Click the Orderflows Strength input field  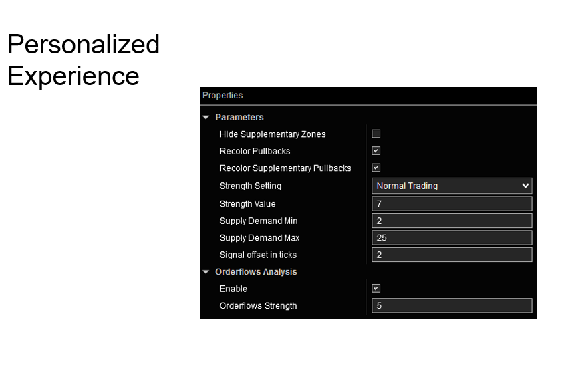pos(451,306)
